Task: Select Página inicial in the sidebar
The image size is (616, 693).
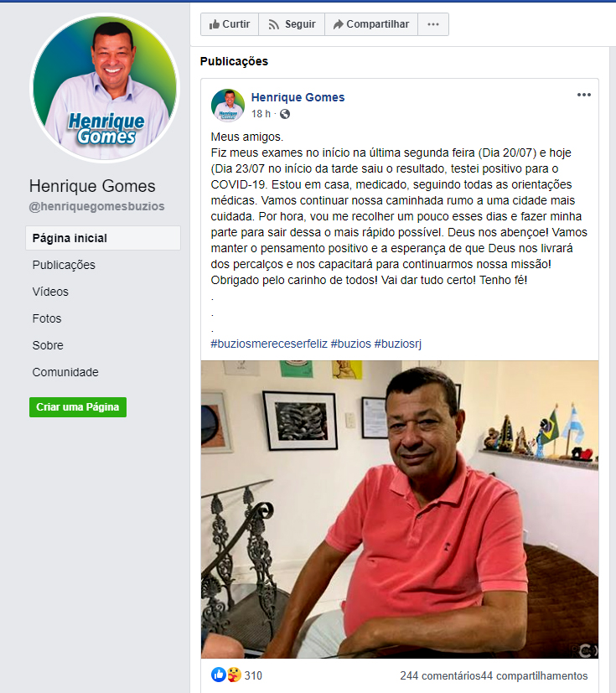Action: pyautogui.click(x=103, y=238)
